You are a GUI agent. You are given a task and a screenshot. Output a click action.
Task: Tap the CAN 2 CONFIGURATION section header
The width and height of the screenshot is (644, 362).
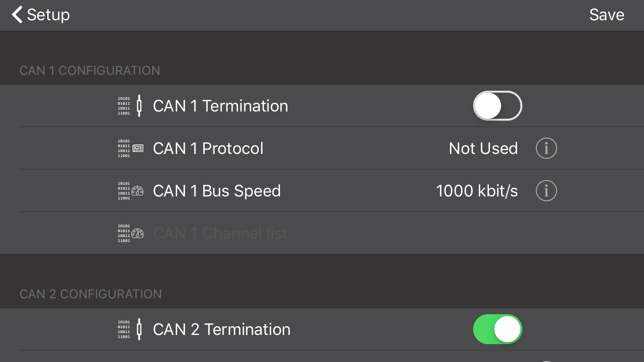[x=91, y=294]
